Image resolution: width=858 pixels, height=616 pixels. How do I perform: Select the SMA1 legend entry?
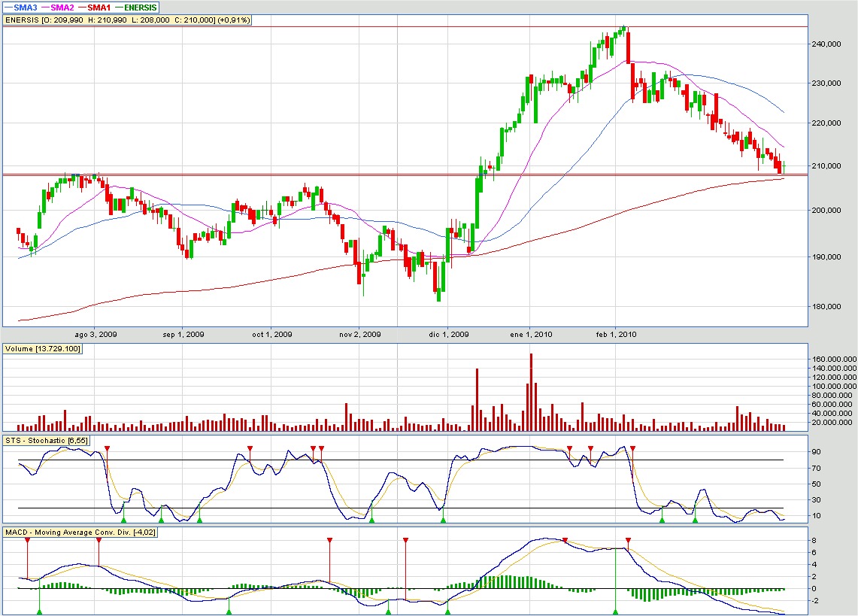[x=103, y=7]
